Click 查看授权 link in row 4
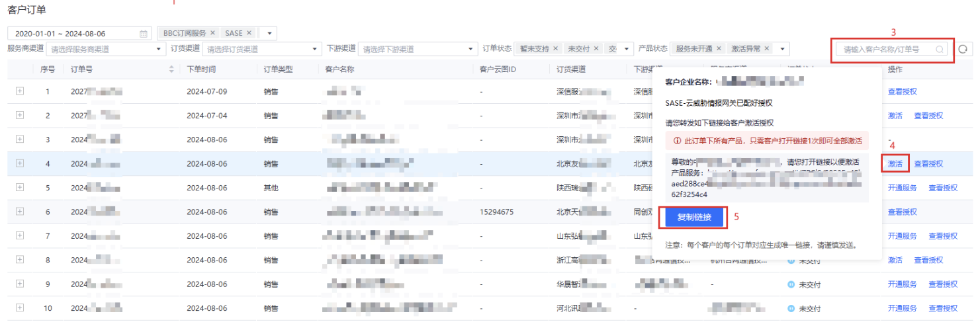 click(x=928, y=163)
